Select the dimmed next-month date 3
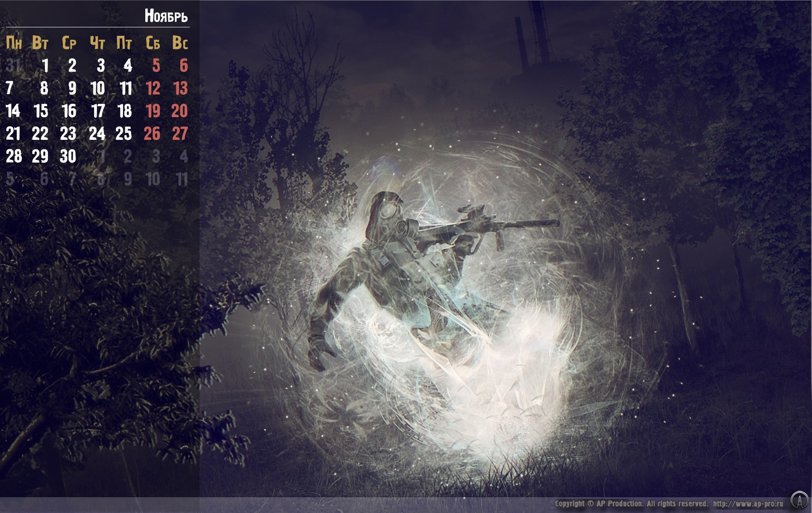Image resolution: width=812 pixels, height=513 pixels. [x=156, y=156]
